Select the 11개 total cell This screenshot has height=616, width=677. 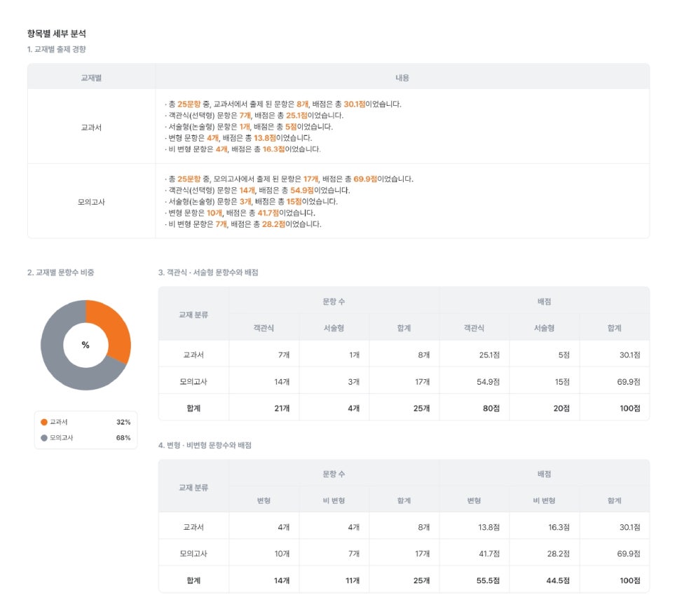pyautogui.click(x=352, y=580)
